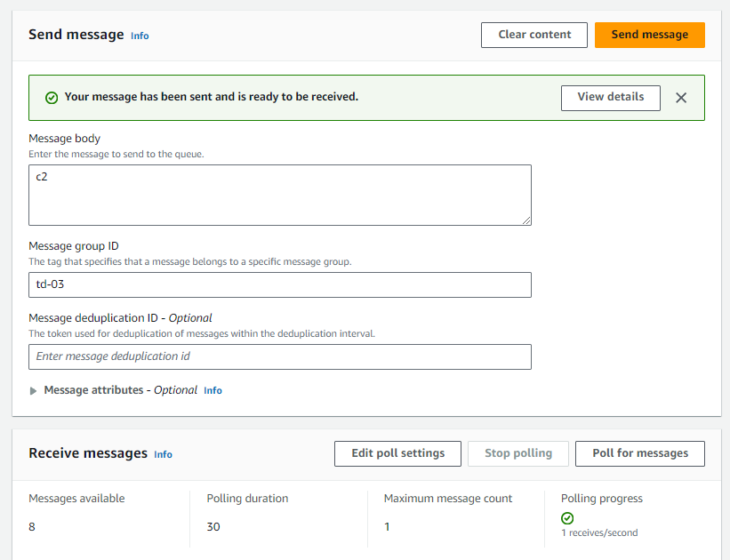This screenshot has height=560, width=730.
Task: Click the Polling progress green check icon
Action: pos(567,518)
